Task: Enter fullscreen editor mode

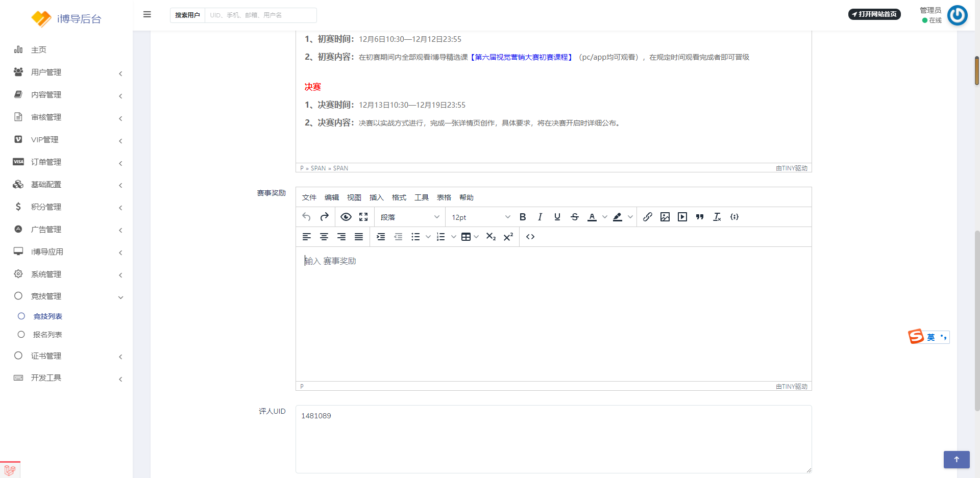Action: pos(363,217)
